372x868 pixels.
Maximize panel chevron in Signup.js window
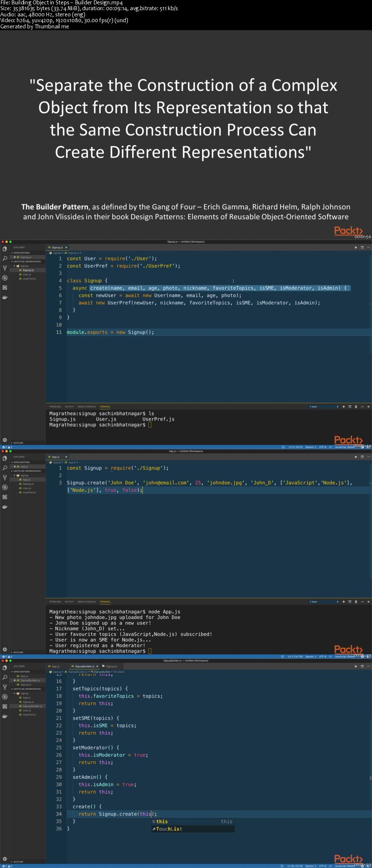point(362,407)
